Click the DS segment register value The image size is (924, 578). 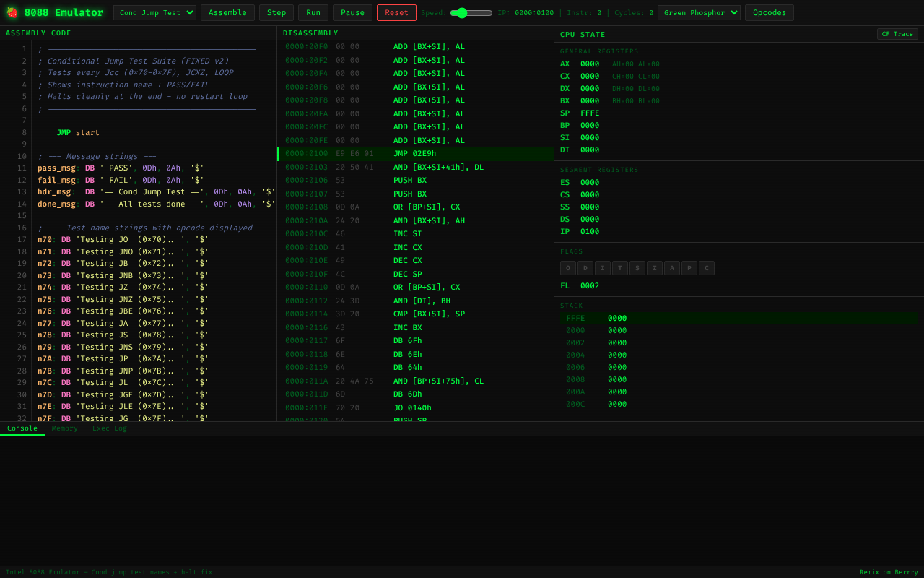pyautogui.click(x=590, y=220)
